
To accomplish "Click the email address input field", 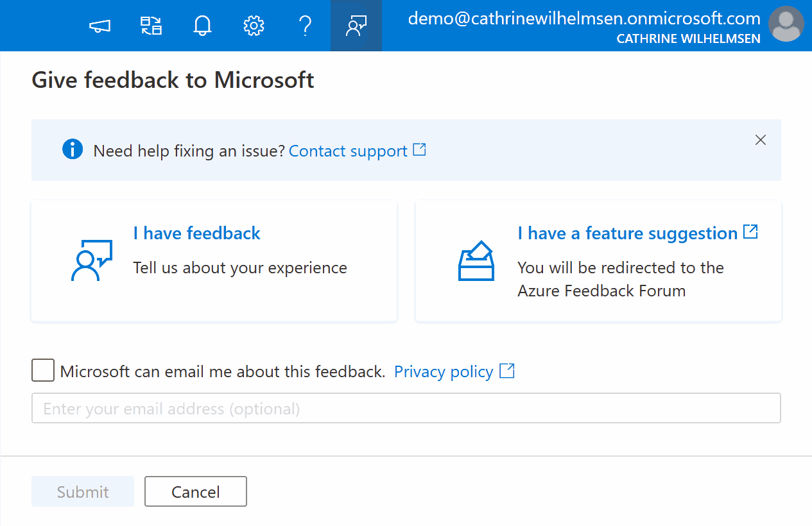I will (x=406, y=408).
